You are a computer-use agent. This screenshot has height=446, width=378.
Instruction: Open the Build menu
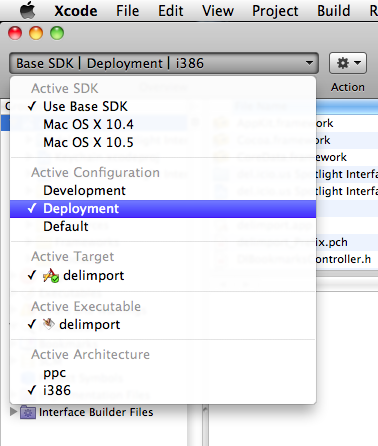coord(333,11)
